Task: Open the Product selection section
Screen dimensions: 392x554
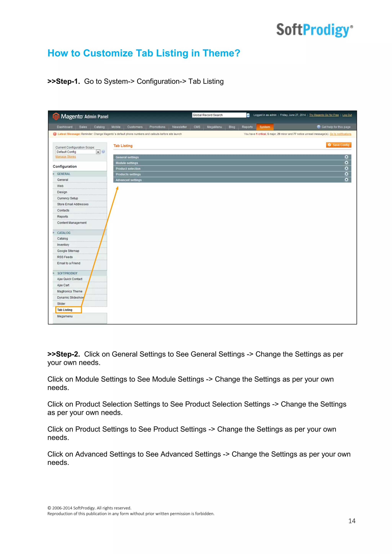Action: click(128, 169)
